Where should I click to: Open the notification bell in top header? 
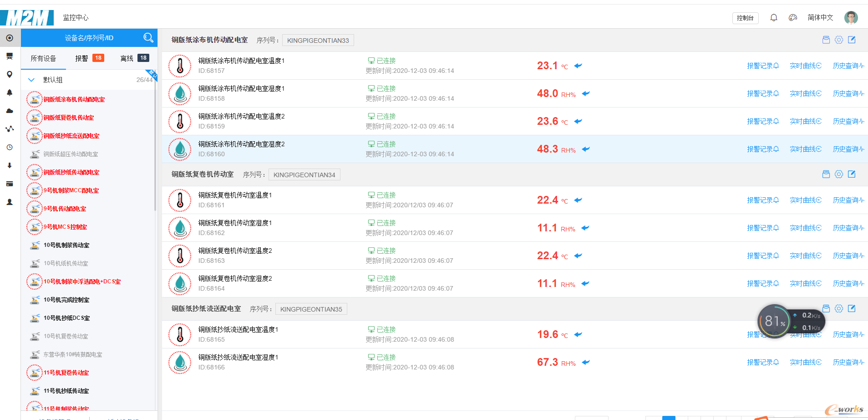pos(774,18)
